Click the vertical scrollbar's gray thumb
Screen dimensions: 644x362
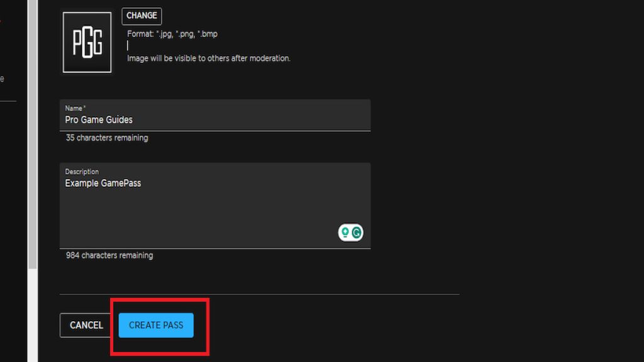pos(33,134)
